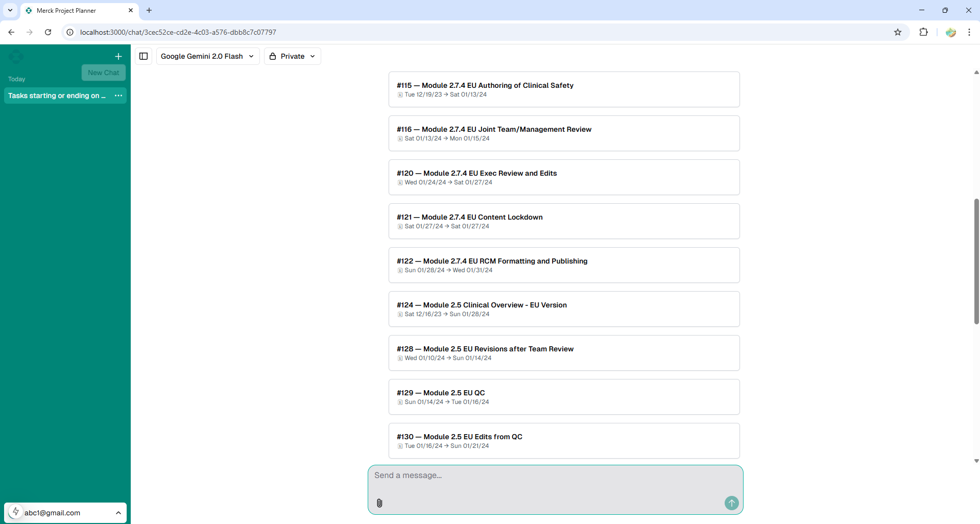
Task: Expand the abc1@gmail.com account menu
Action: tap(65, 513)
